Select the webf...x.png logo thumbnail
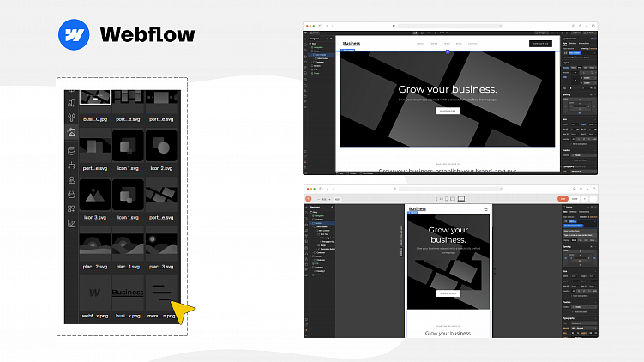This screenshot has width=644, height=362. (95, 293)
